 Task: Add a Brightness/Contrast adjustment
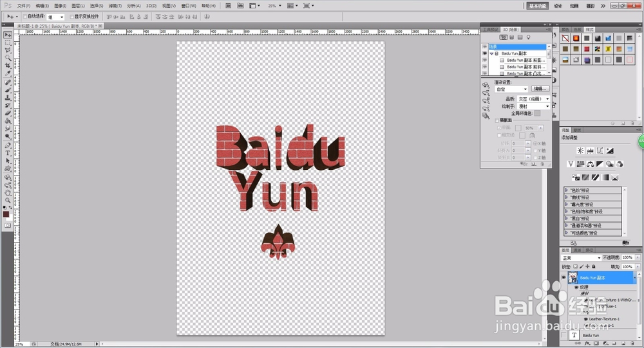580,151
